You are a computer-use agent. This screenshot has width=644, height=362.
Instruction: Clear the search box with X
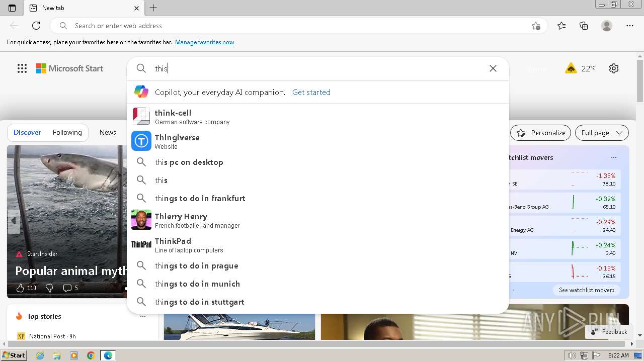493,68
